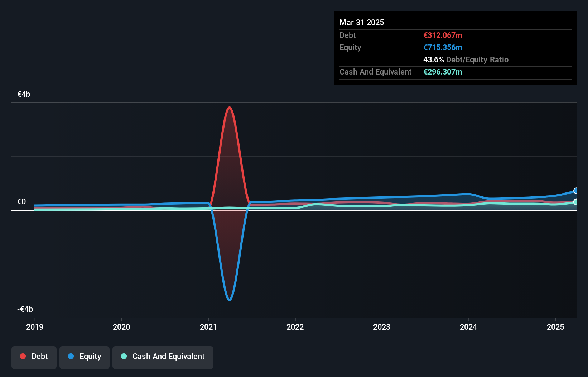
Task: Click the blue Equity legend dot
Action: [x=71, y=356]
